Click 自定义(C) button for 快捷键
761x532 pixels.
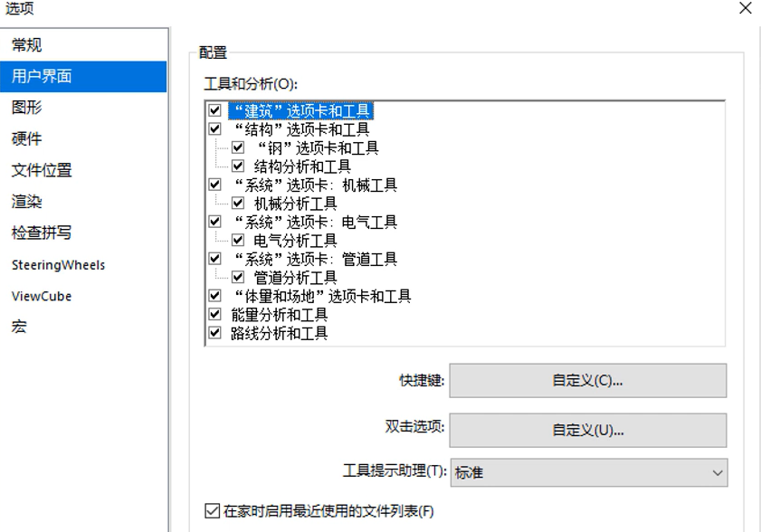click(x=588, y=381)
